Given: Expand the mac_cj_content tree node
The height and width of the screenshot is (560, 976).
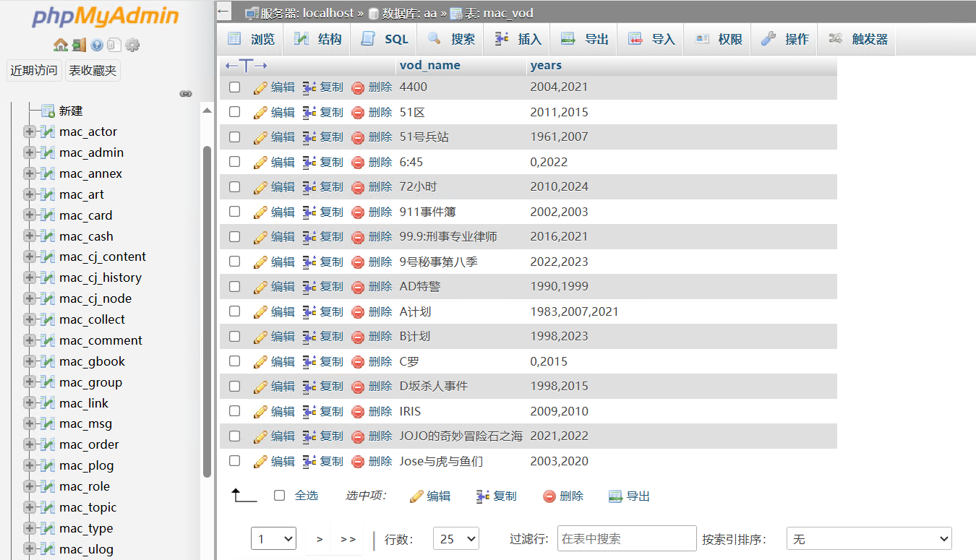Looking at the screenshot, I should (x=29, y=257).
